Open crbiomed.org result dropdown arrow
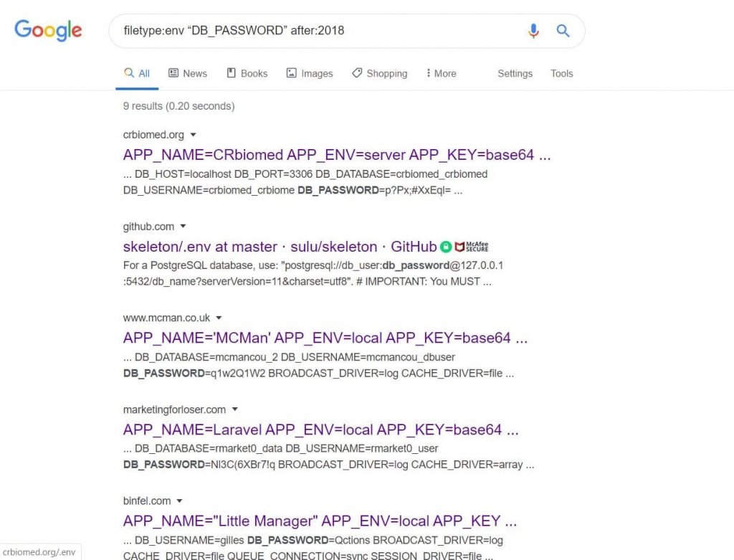Viewport: 734px width, 560px height. pyautogui.click(x=193, y=135)
